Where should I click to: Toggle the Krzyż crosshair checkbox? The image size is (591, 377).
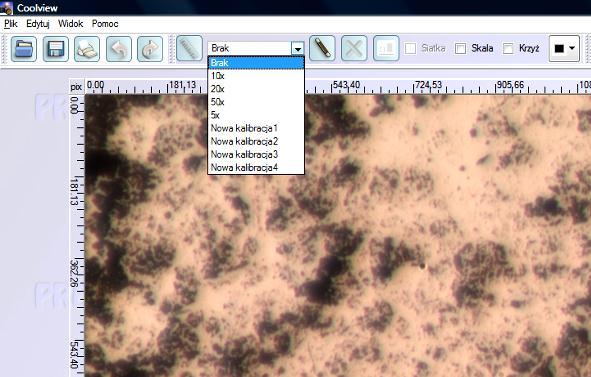coord(508,48)
